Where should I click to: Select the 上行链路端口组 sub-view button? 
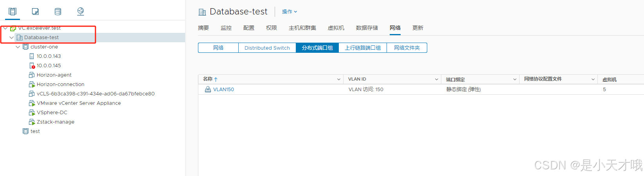click(x=363, y=48)
